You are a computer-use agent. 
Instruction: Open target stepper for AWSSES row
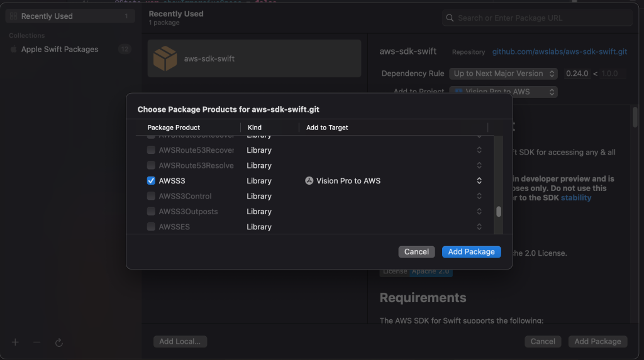(479, 227)
